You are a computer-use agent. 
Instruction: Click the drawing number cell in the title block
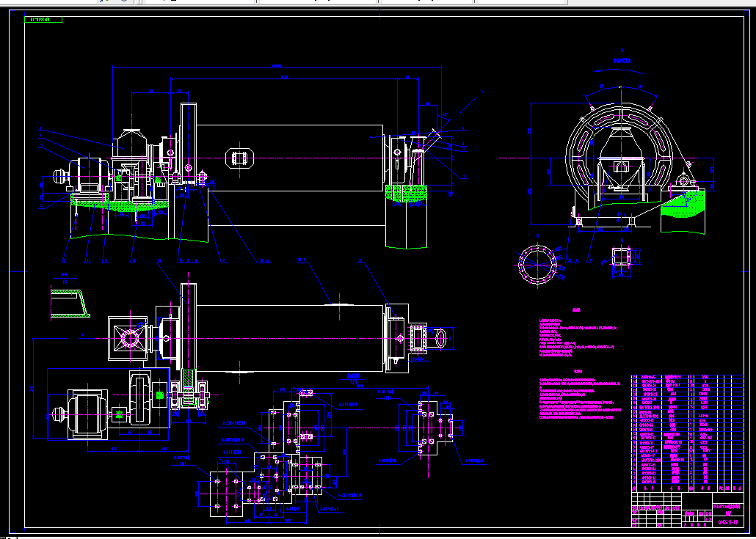(x=727, y=521)
